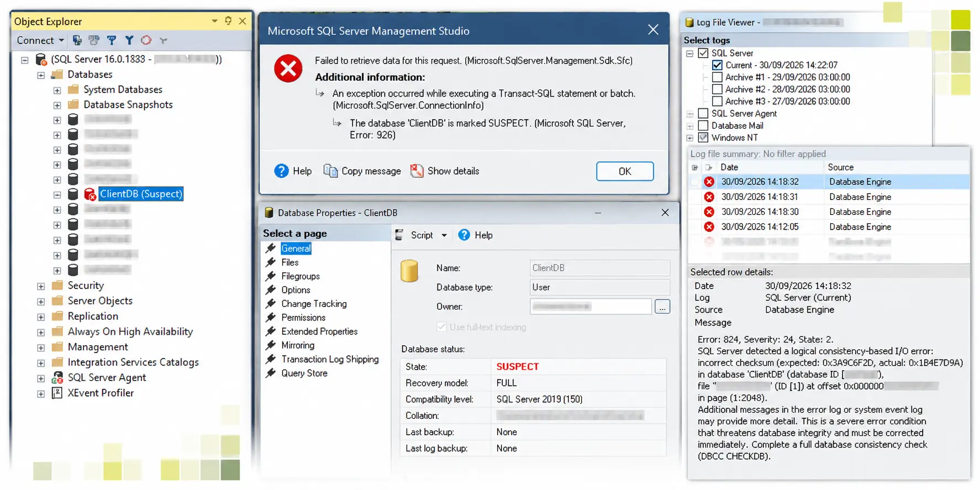Expand the Security node
980x490 pixels.
[41, 286]
